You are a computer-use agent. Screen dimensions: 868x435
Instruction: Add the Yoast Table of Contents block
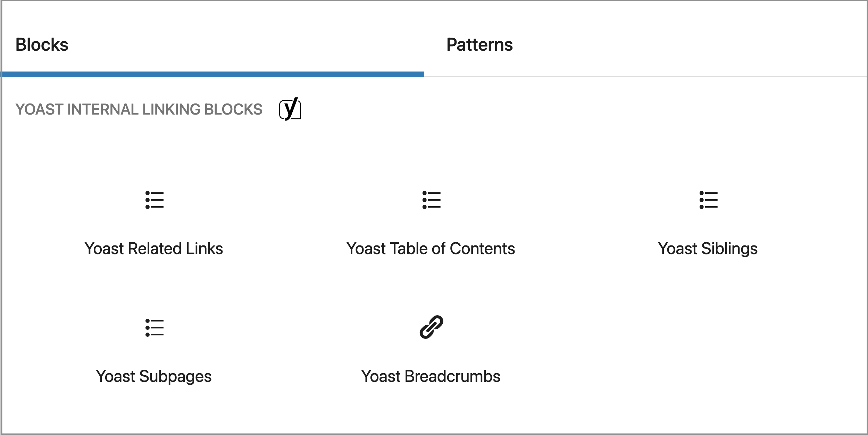tap(431, 222)
